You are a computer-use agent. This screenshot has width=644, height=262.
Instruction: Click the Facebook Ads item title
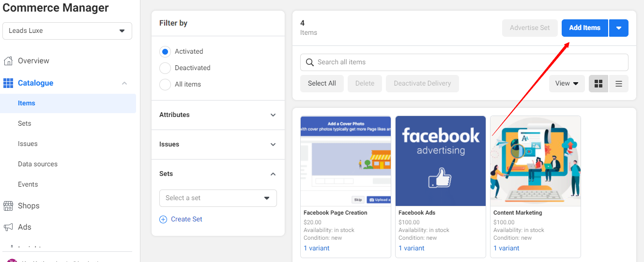pos(417,213)
